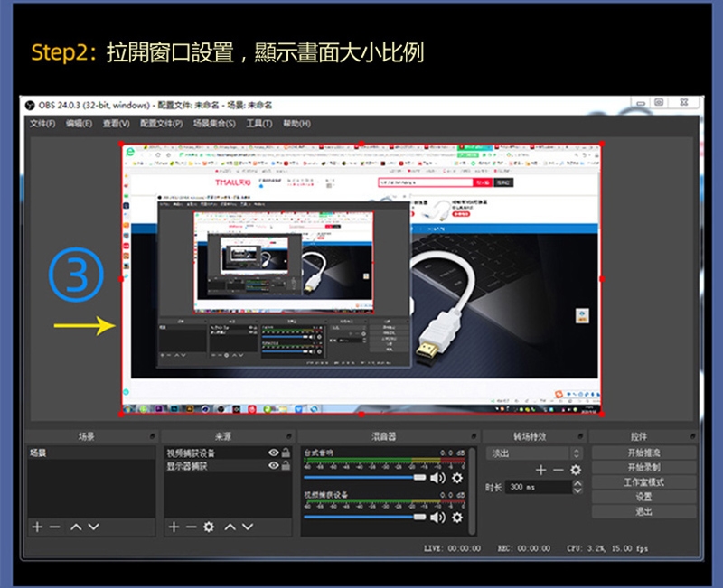This screenshot has width=723, height=588.
Task: Add a new scene with the plus icon
Action: 37,527
